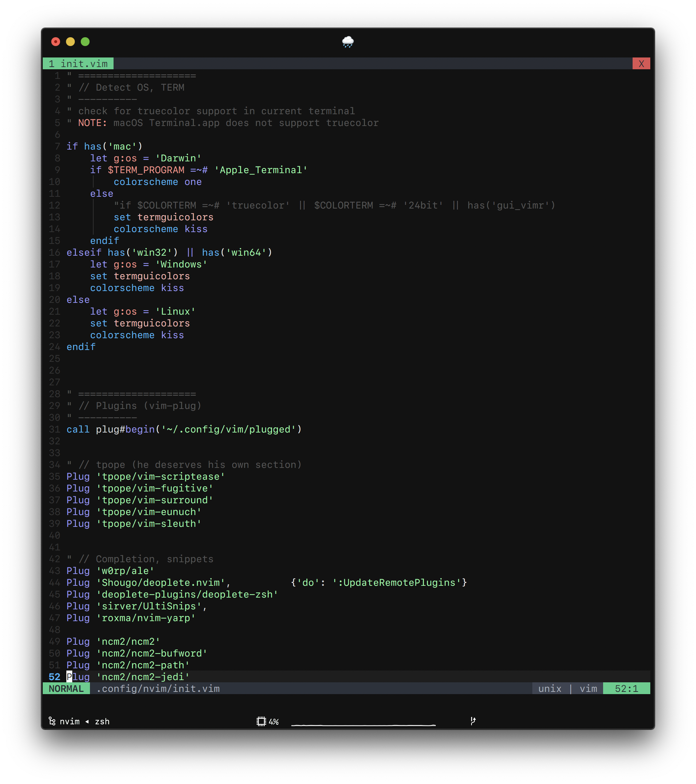The image size is (696, 784).
Task: Click the '// Completion, snippets' comment
Action: click(146, 559)
